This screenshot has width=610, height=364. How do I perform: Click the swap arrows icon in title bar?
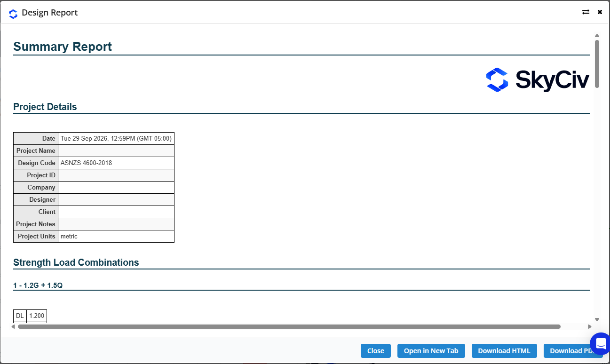tap(586, 12)
